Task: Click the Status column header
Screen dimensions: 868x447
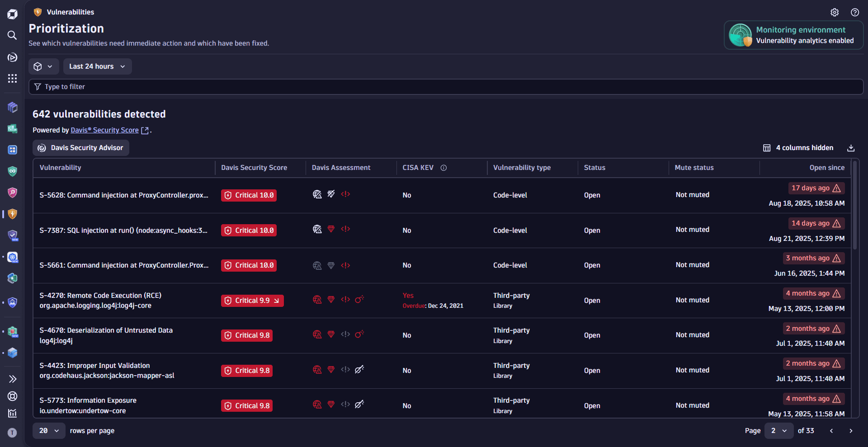Action: 594,168
